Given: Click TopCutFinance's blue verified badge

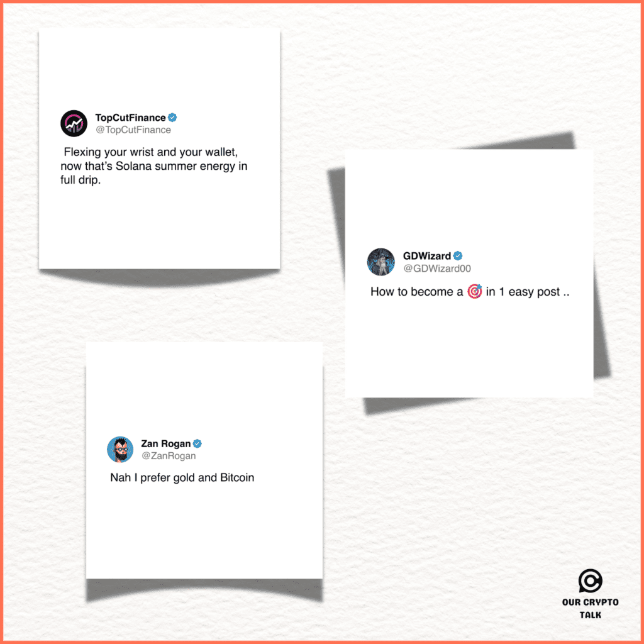Looking at the screenshot, I should click(x=172, y=118).
